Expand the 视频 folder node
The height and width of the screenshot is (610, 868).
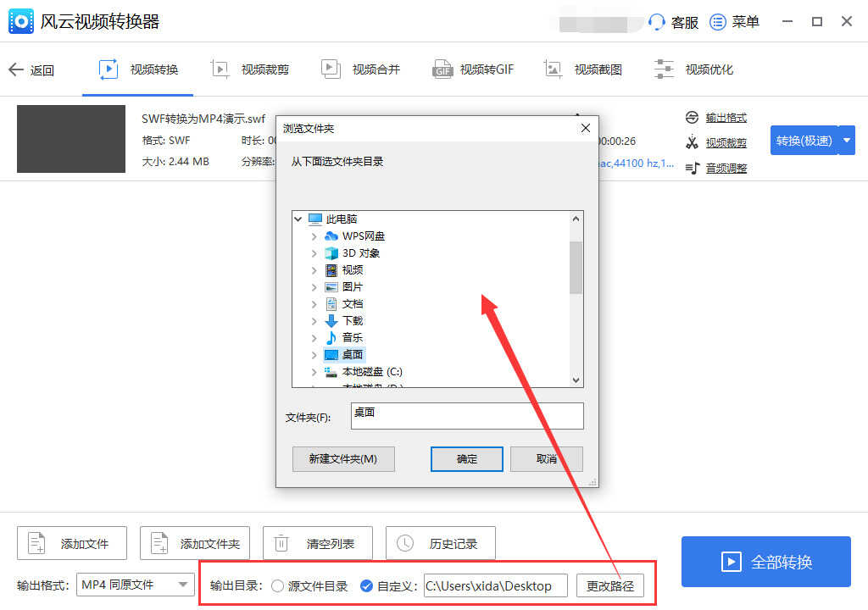(314, 270)
